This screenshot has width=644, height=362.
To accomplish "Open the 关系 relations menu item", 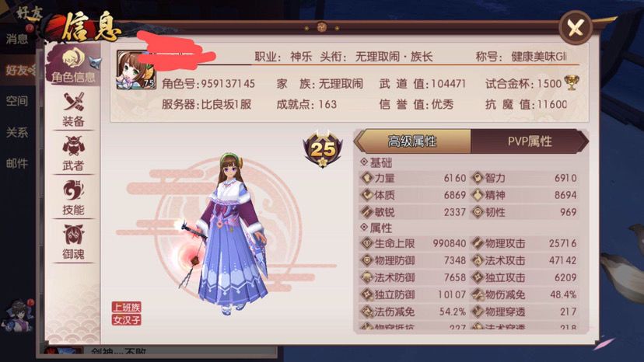I will point(17,132).
